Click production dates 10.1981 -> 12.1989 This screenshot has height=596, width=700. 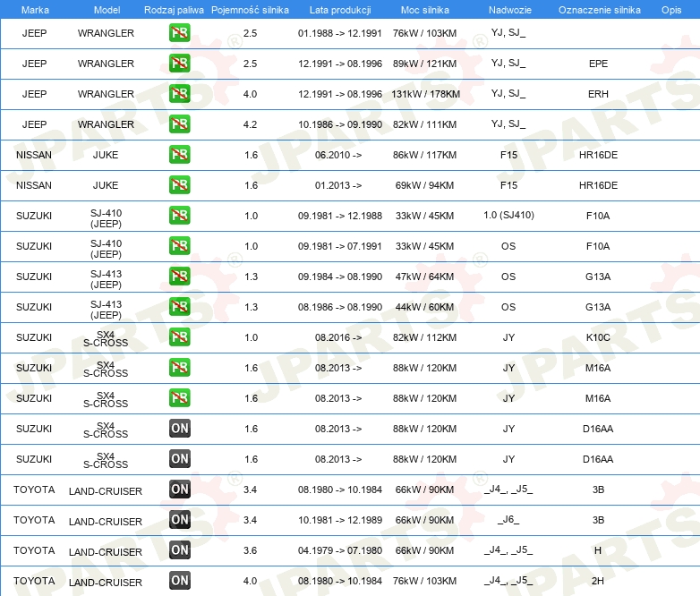(x=340, y=520)
